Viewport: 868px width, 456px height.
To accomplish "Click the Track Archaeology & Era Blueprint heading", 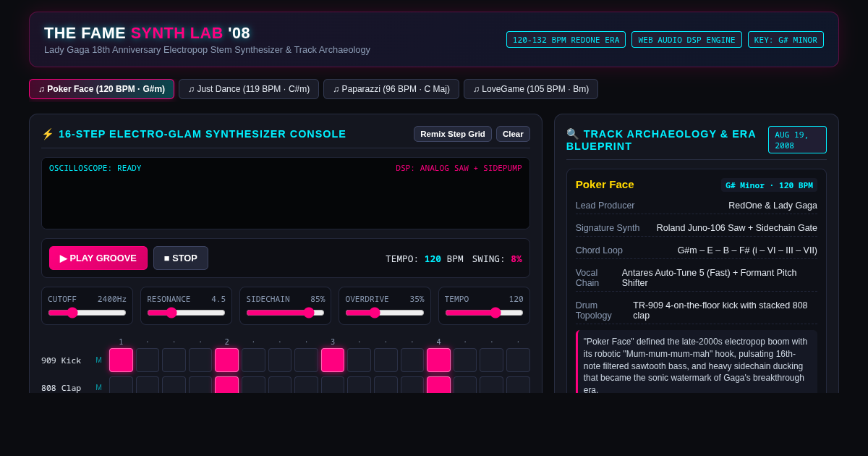I will pos(661,140).
